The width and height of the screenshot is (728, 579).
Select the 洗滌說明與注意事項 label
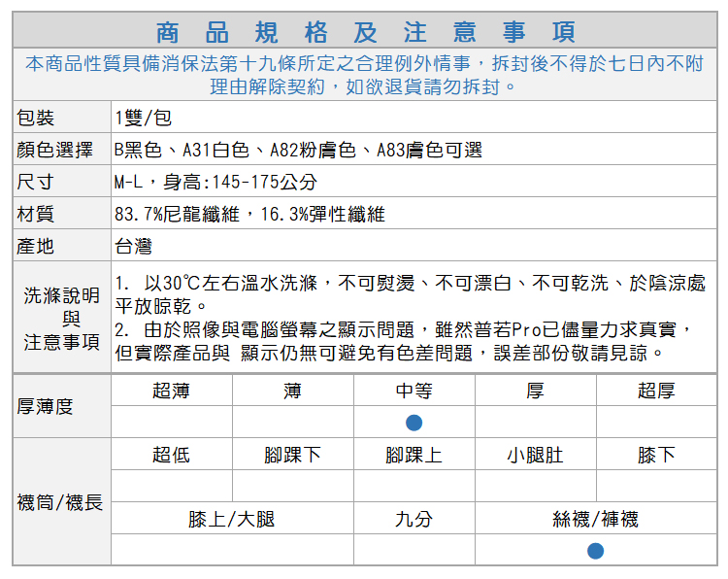pyautogui.click(x=62, y=319)
